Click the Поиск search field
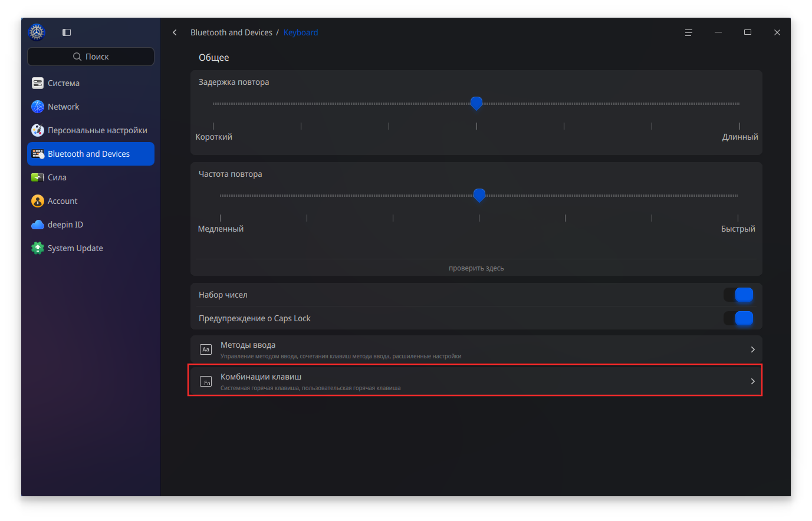 [x=91, y=57]
